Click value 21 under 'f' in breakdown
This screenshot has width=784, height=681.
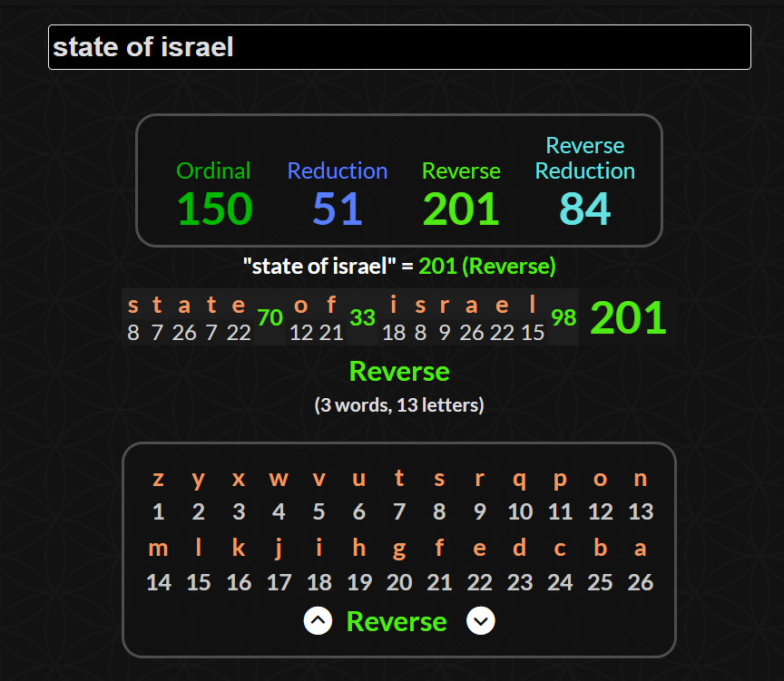tap(331, 333)
